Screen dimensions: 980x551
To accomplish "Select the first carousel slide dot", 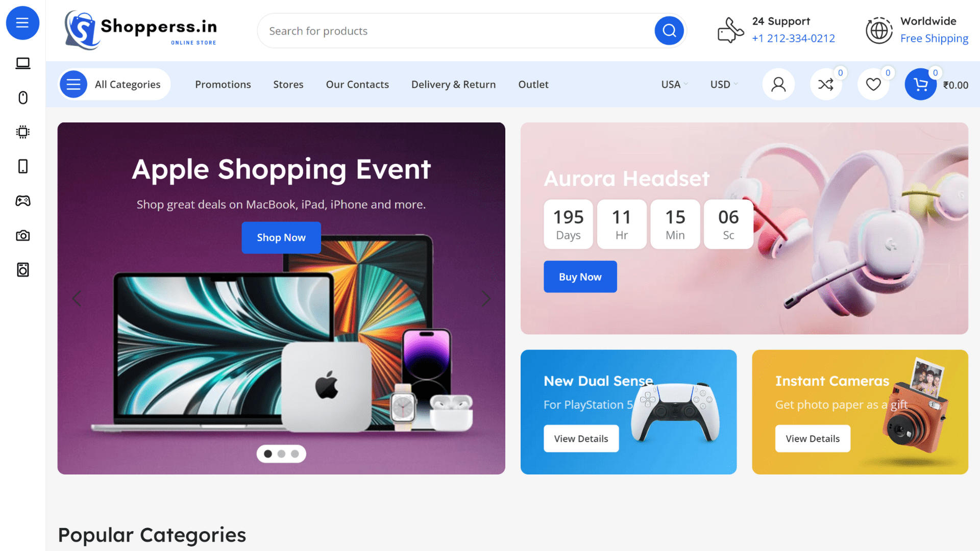I will (268, 454).
